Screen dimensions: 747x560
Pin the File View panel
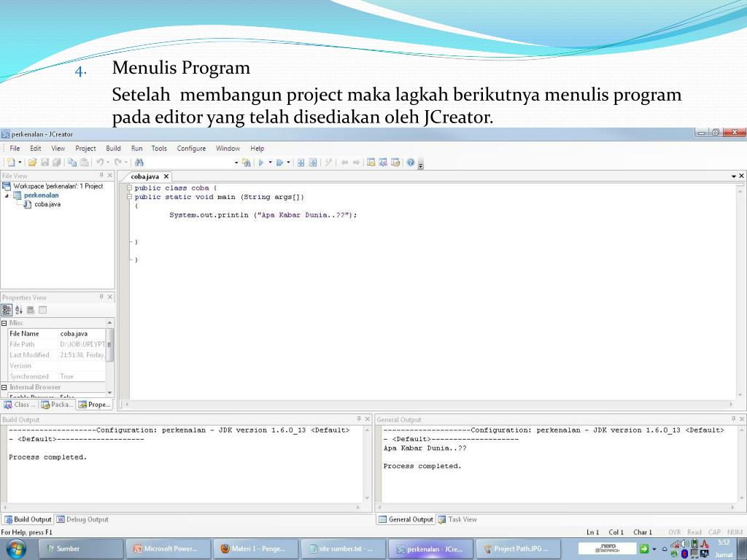(101, 176)
